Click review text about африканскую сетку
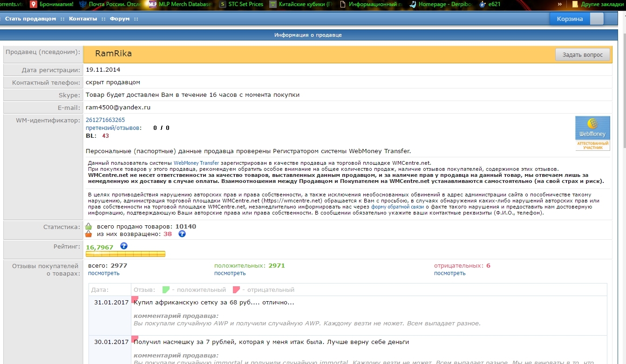 pyautogui.click(x=214, y=303)
